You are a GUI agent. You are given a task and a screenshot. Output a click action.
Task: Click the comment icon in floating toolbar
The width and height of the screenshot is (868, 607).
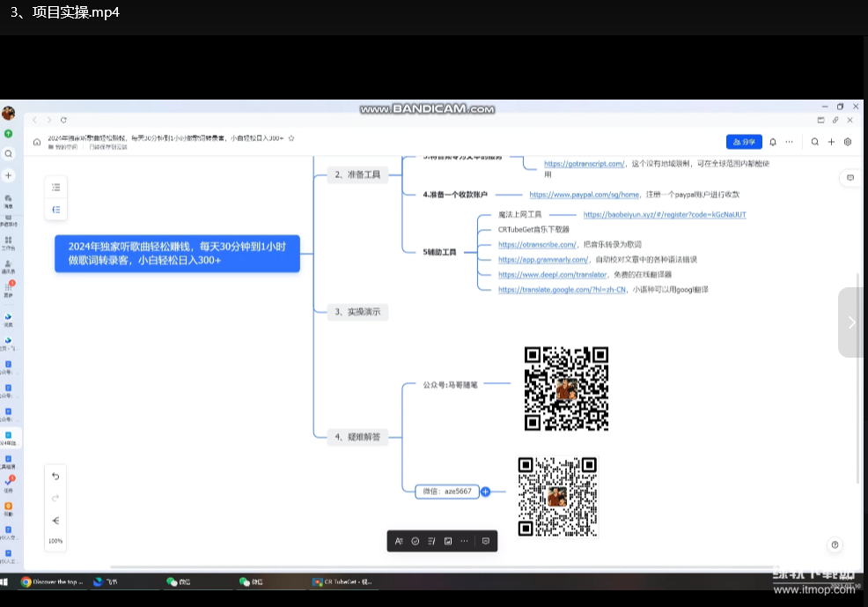tap(485, 541)
